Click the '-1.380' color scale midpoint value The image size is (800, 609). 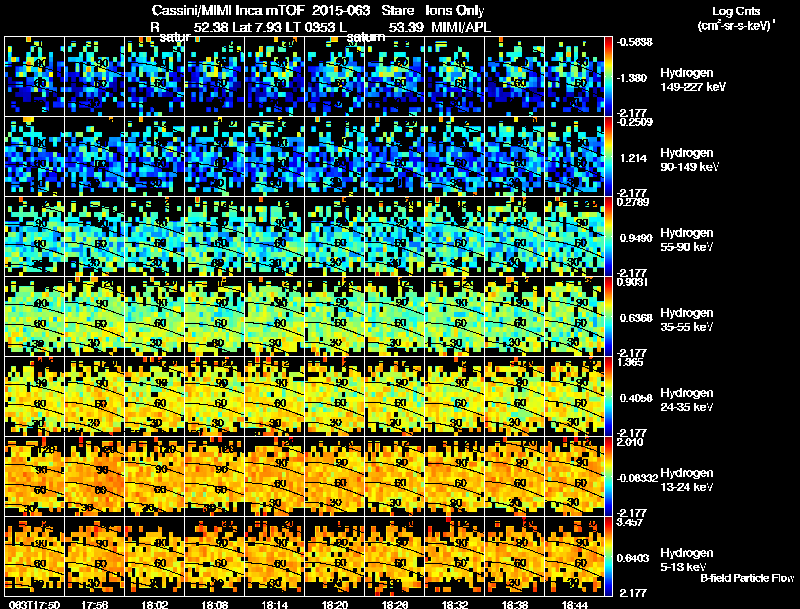[x=633, y=78]
